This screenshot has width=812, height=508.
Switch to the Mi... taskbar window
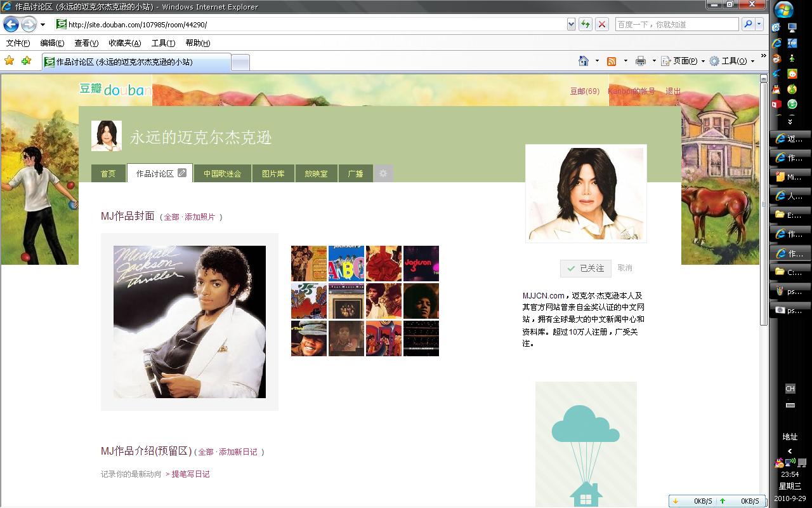pos(789,177)
